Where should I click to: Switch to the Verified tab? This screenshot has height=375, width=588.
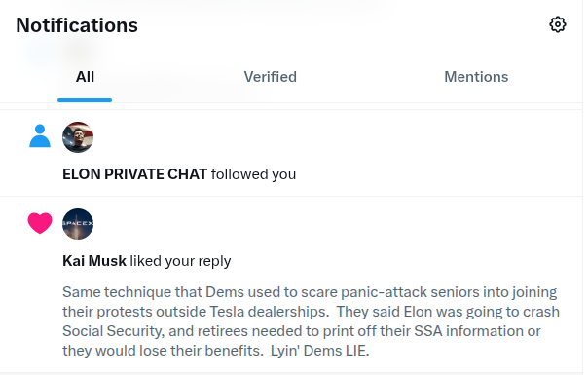click(x=270, y=77)
